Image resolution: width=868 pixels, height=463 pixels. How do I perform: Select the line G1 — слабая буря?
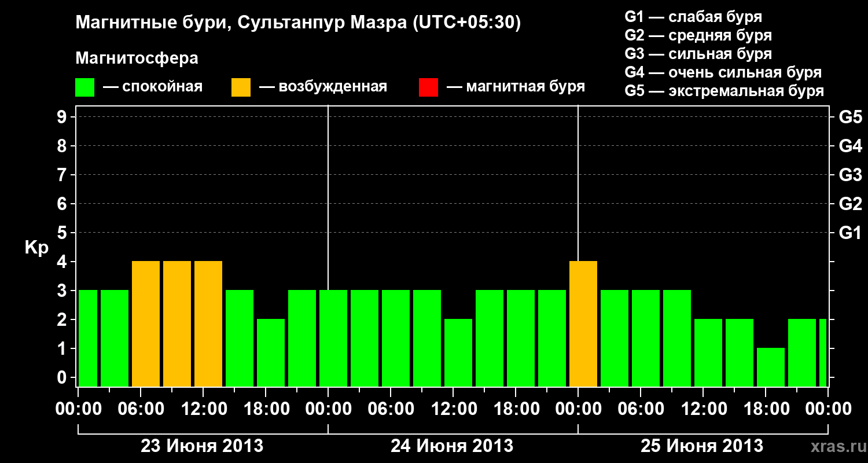click(693, 17)
